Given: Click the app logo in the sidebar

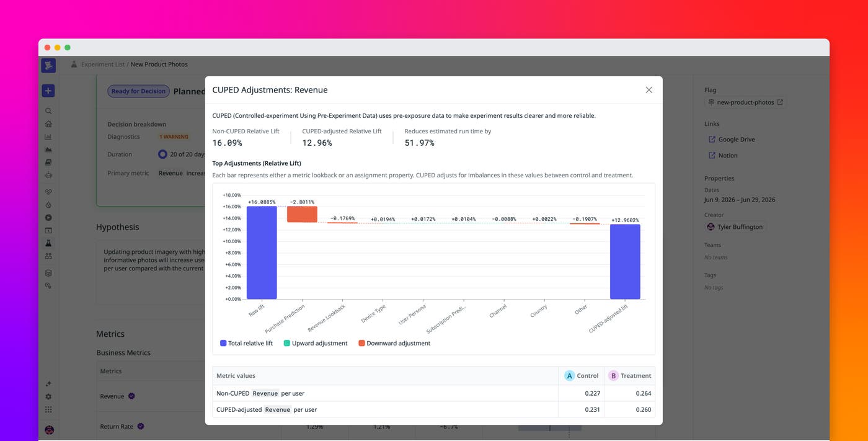Looking at the screenshot, I should pyautogui.click(x=48, y=65).
